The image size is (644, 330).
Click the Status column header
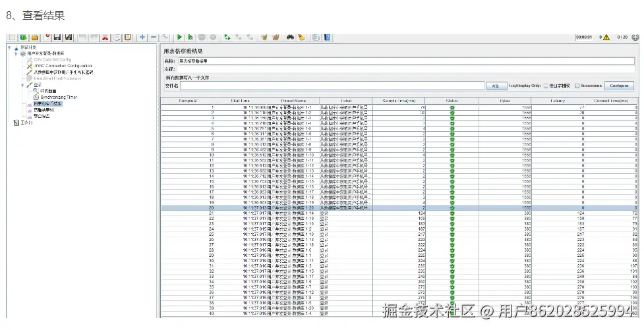click(452, 101)
